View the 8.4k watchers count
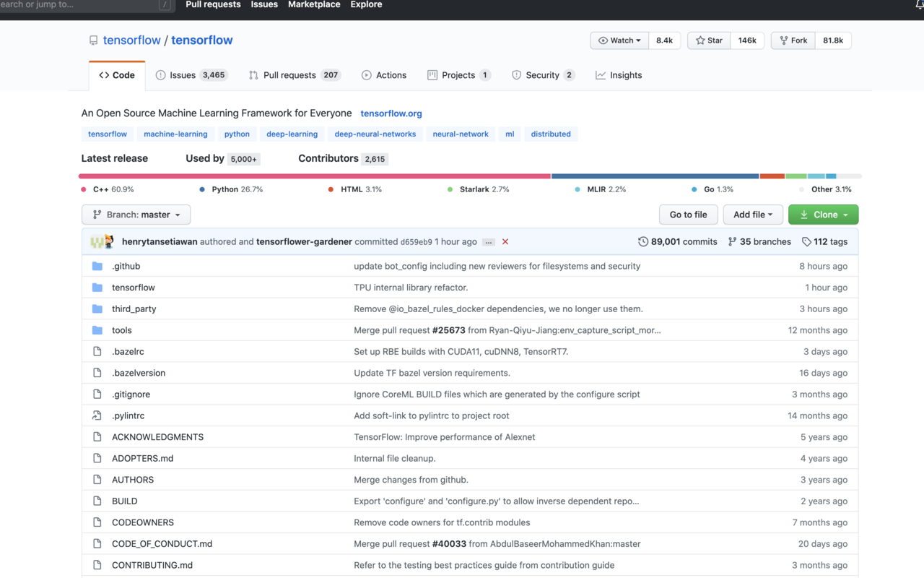The height and width of the screenshot is (578, 924). coord(665,40)
